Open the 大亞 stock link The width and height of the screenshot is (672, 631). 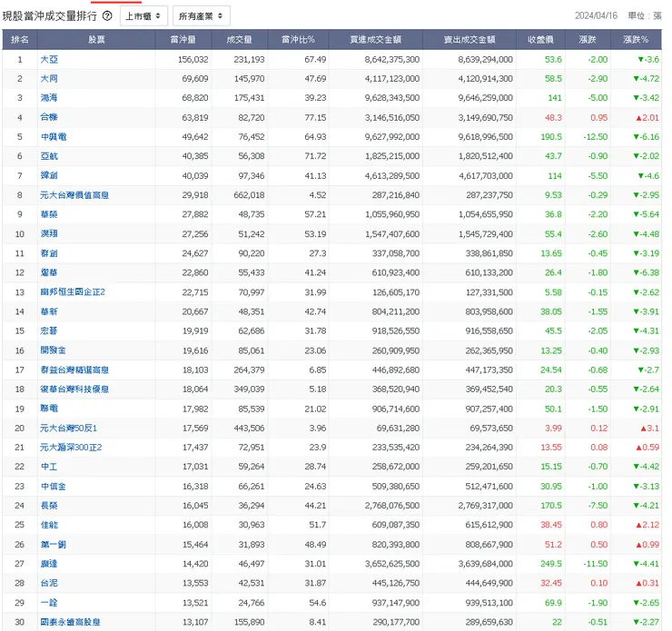click(x=49, y=59)
